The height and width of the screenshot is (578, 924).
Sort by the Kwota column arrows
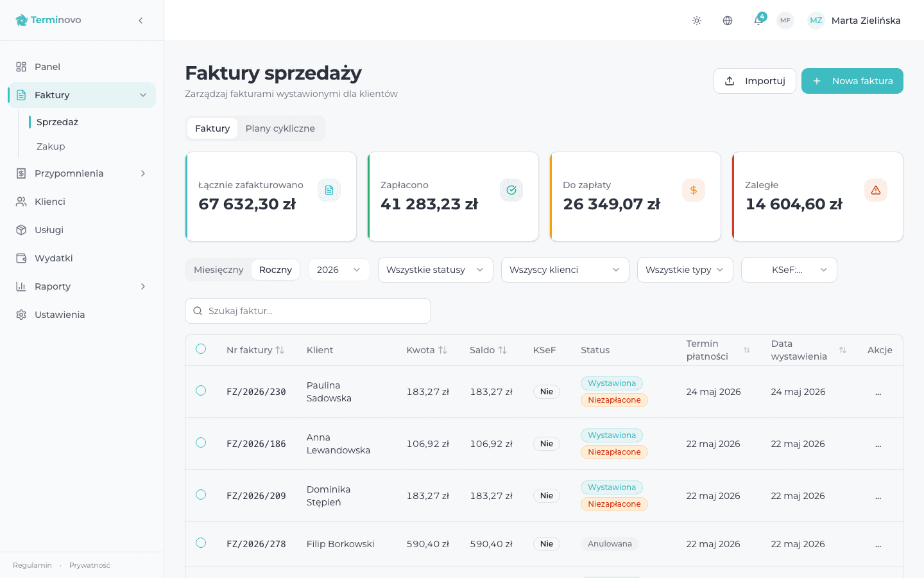pyautogui.click(x=443, y=350)
